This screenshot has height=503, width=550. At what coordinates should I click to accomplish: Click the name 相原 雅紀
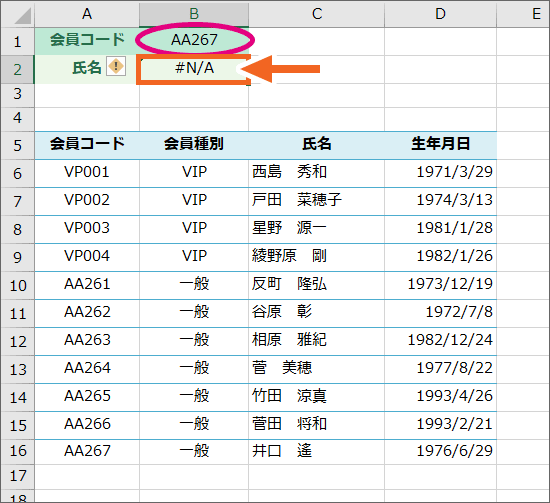pos(289,340)
